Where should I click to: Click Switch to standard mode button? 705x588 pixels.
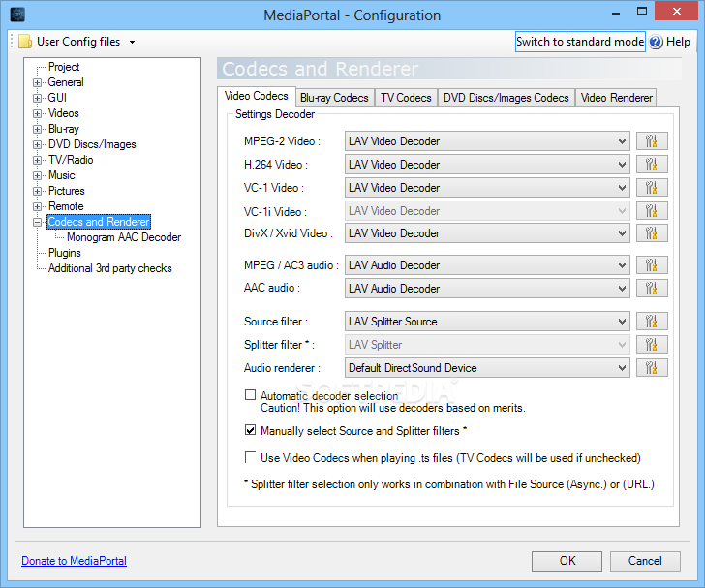(x=580, y=42)
